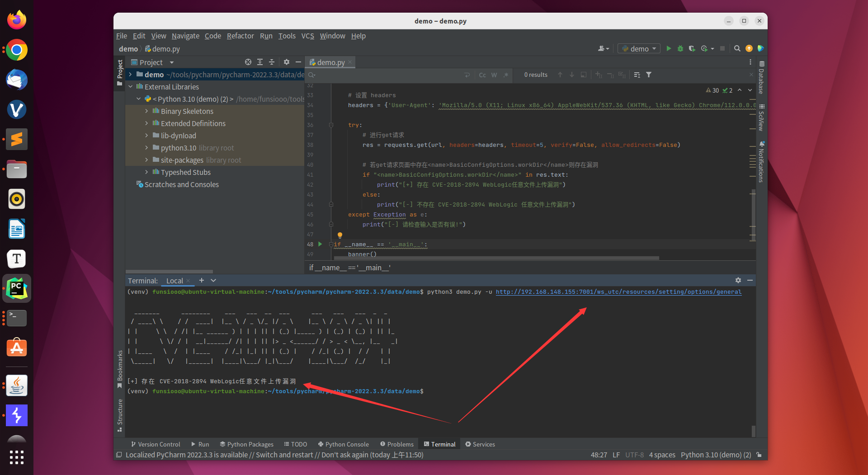Collapse the External Libraries node
The image size is (868, 475).
coord(131,87)
